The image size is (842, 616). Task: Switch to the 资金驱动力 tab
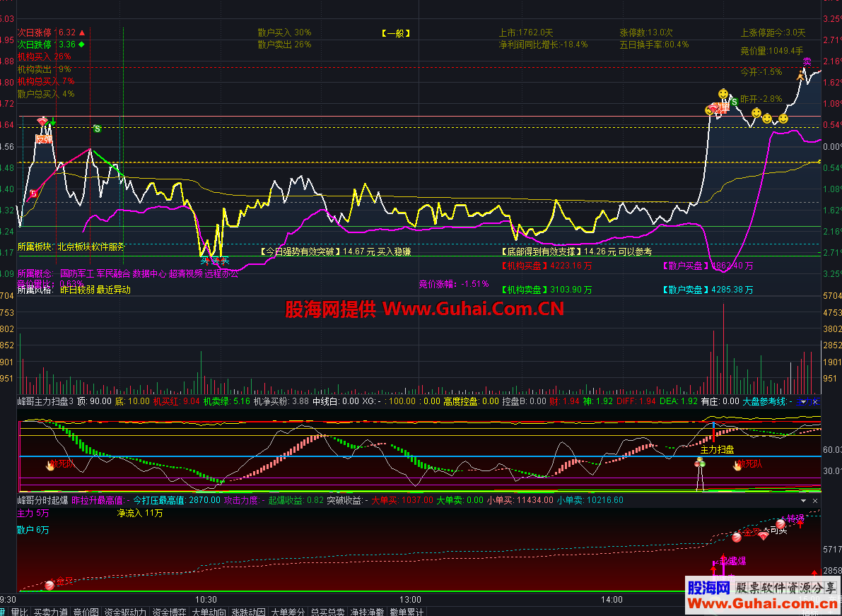pyautogui.click(x=125, y=612)
